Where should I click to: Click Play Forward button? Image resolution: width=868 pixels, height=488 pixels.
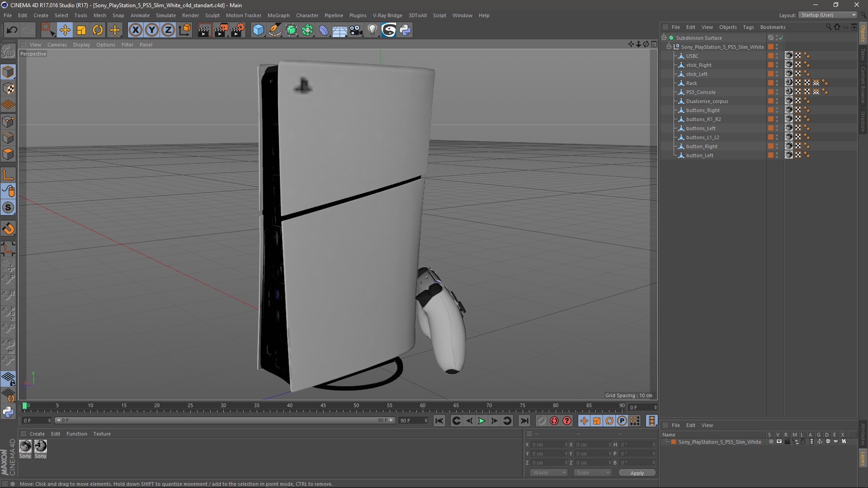481,421
